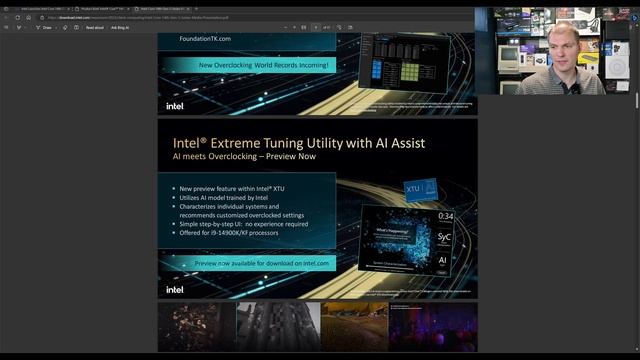Open Ask Bing AI
Screen dimensions: 640x360
click(120, 28)
